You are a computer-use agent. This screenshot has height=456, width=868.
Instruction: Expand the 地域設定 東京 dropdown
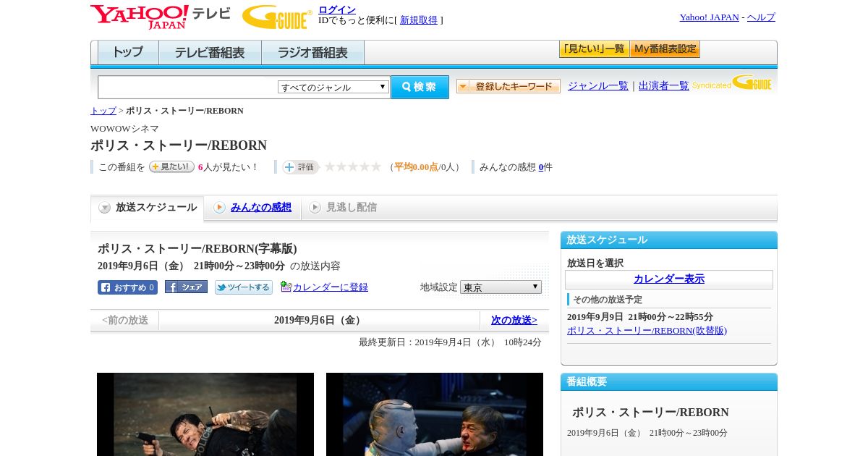(501, 287)
